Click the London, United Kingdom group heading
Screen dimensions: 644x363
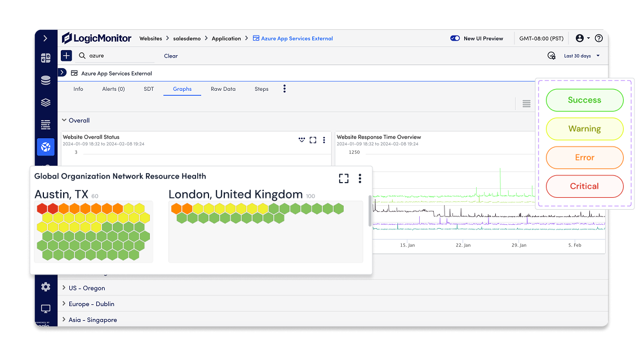pyautogui.click(x=236, y=194)
